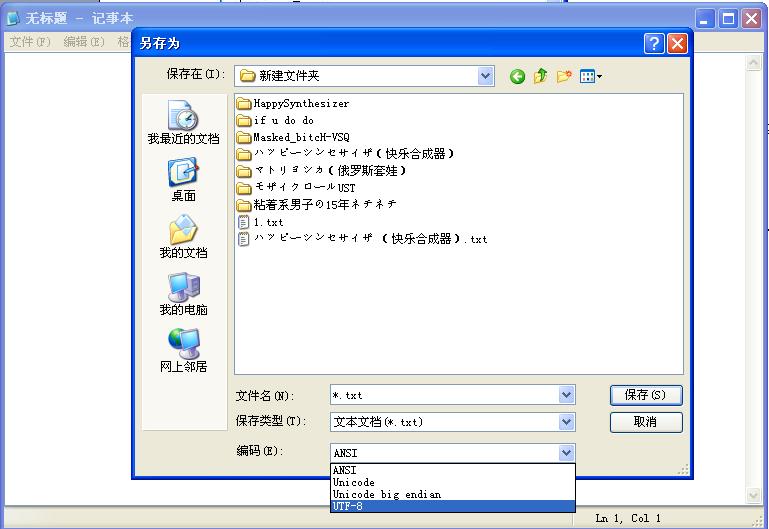769x529 pixels.
Task: Close the Save As dialog
Action: click(677, 44)
